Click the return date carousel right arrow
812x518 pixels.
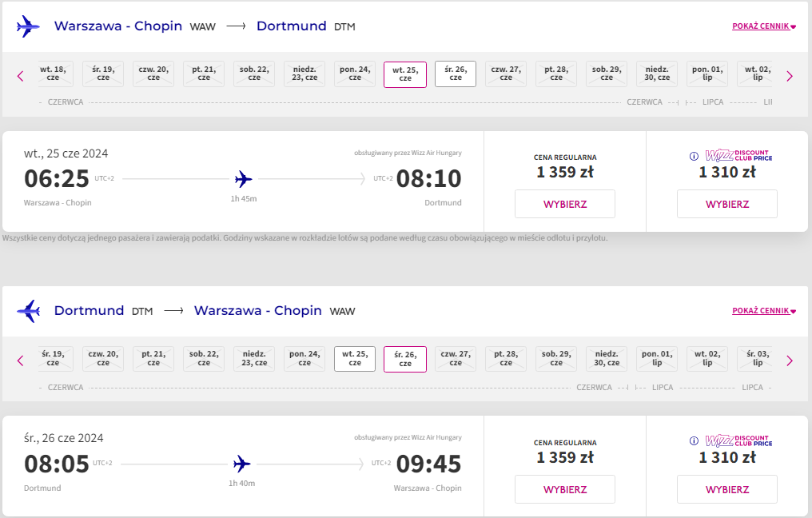[x=789, y=361]
